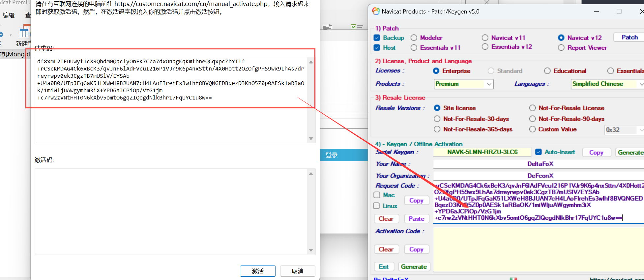Click the Navicat Keygen window title icon
This screenshot has height=280, width=644.
tap(376, 11)
